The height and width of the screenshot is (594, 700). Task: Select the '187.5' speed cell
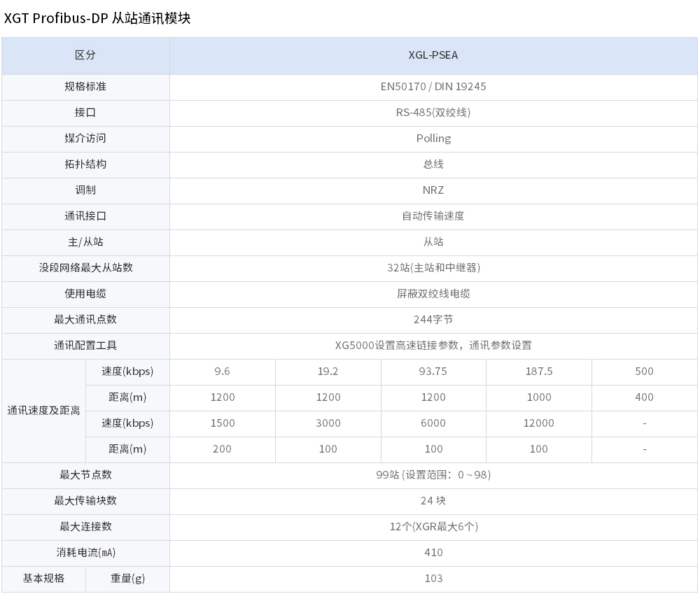(x=539, y=372)
